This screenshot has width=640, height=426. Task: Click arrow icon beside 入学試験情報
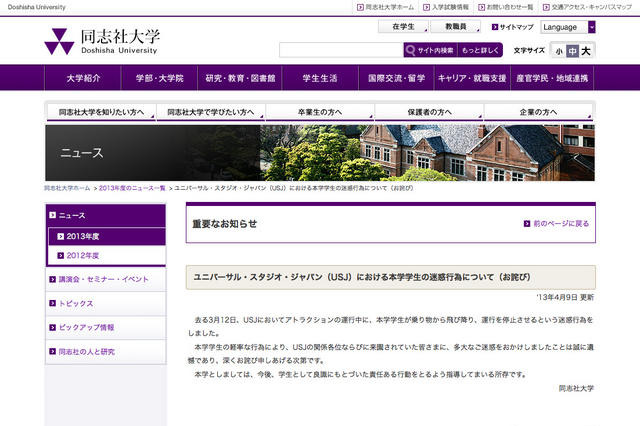427,7
